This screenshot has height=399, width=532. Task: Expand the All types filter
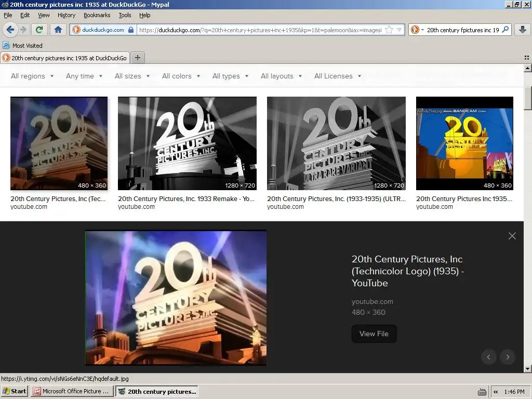tap(230, 76)
